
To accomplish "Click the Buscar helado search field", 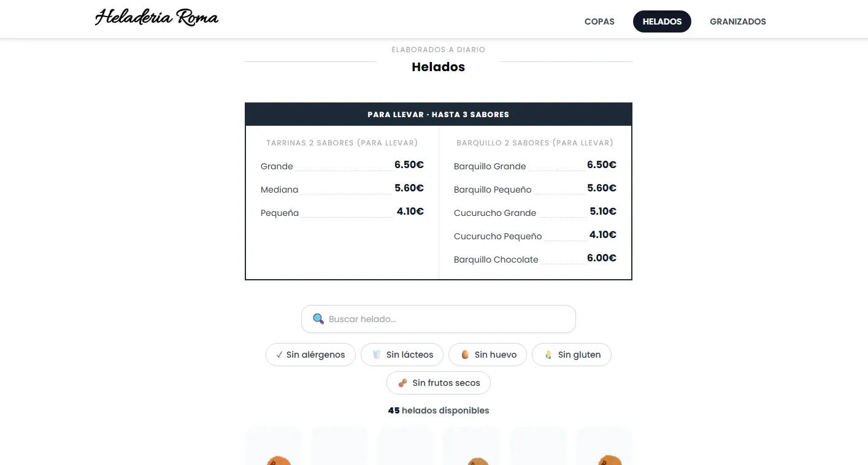I will (439, 318).
